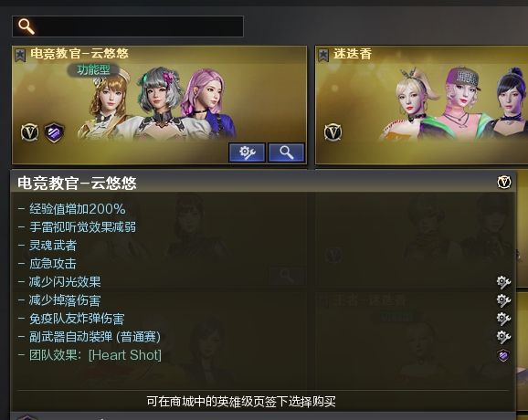Click gear icon beside 副武器自动装弹

[x=503, y=337]
